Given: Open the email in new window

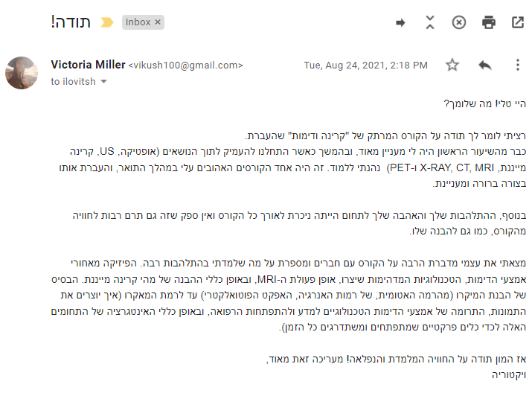Looking at the screenshot, I should pyautogui.click(x=518, y=22).
